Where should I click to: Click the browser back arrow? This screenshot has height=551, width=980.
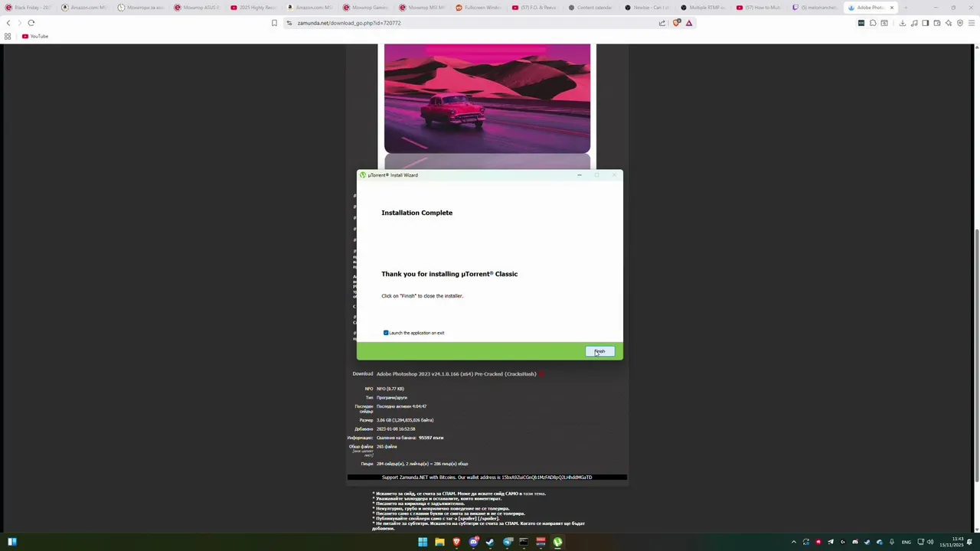point(8,23)
